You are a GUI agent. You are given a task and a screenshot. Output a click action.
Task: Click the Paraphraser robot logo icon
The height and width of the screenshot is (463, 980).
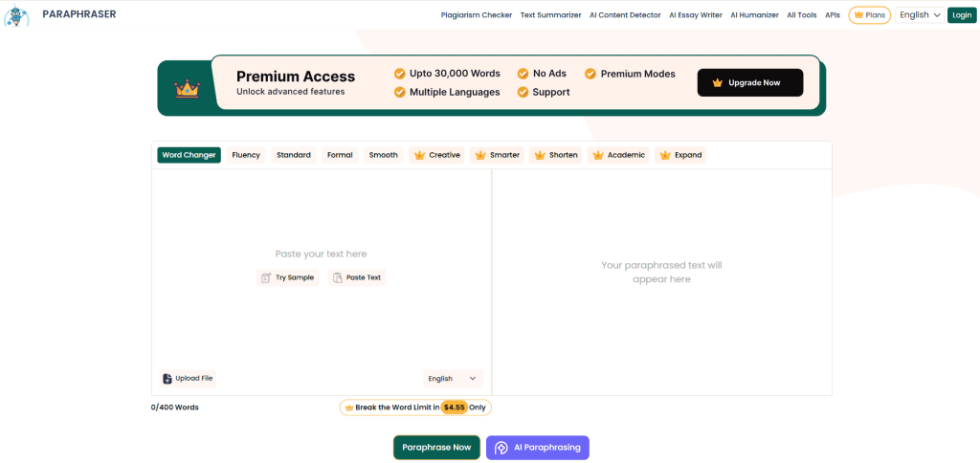(x=17, y=14)
